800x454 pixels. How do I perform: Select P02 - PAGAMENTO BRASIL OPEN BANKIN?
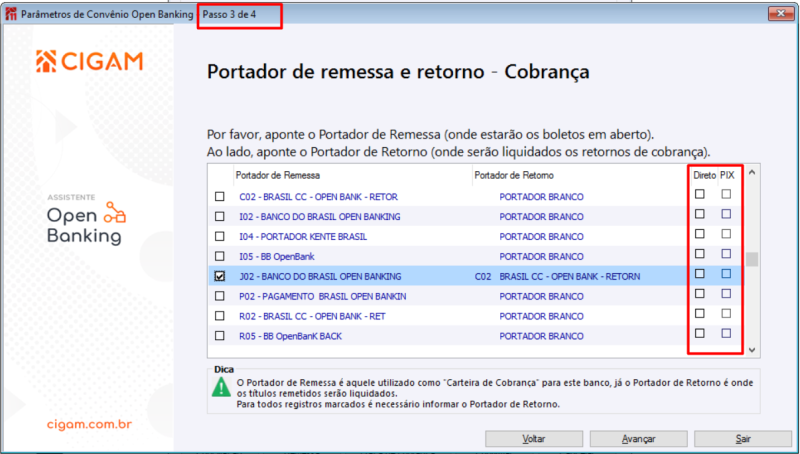[323, 296]
